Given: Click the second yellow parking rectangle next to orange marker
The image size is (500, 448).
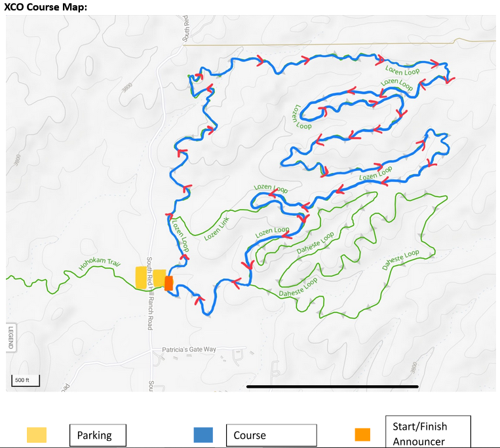Looking at the screenshot, I should pos(159,278).
